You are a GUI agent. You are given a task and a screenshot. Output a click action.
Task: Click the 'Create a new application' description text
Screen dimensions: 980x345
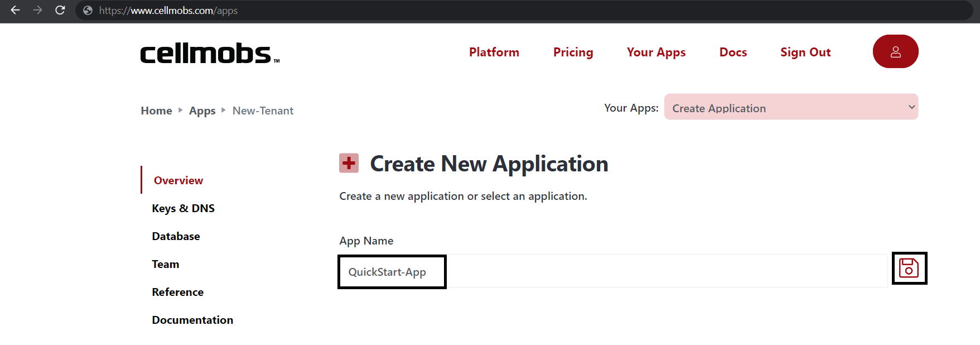click(463, 196)
